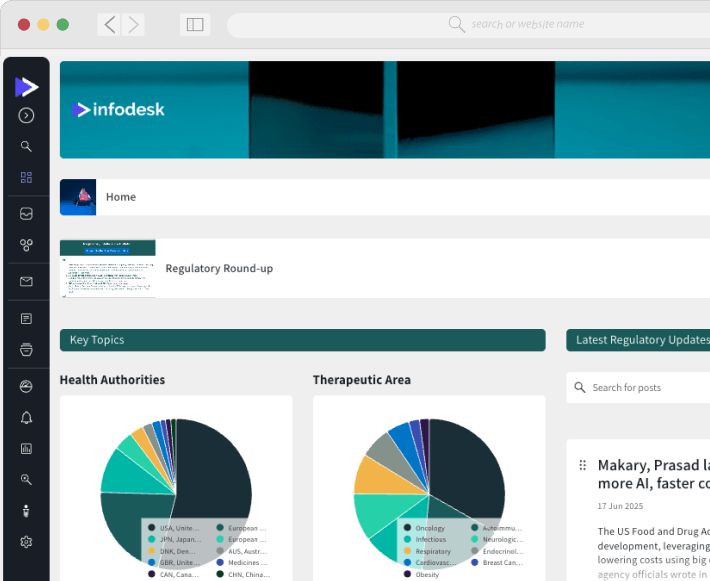Go back using the browser back chevron

110,24
